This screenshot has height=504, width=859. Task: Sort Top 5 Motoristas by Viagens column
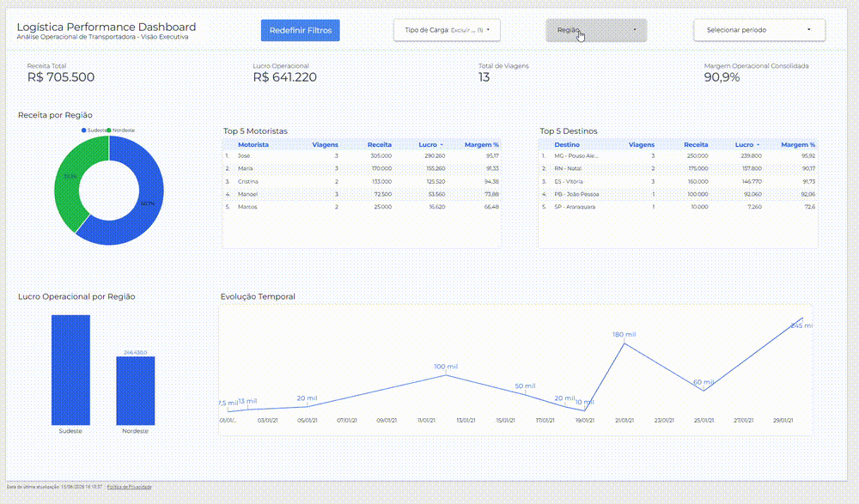point(325,144)
